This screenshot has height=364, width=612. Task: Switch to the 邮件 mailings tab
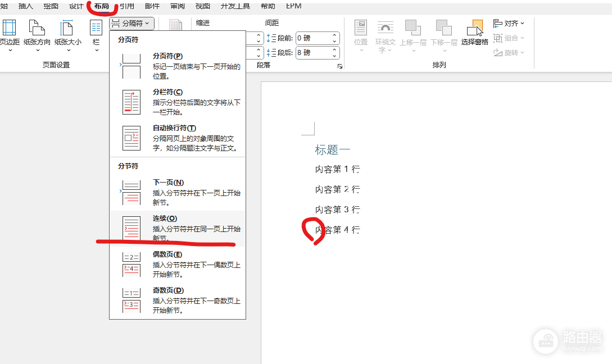tap(152, 6)
